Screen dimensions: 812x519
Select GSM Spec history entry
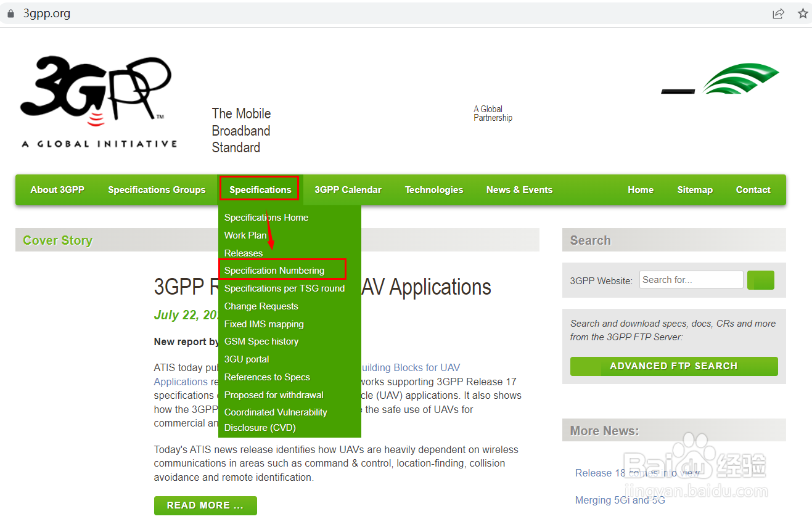tap(261, 341)
